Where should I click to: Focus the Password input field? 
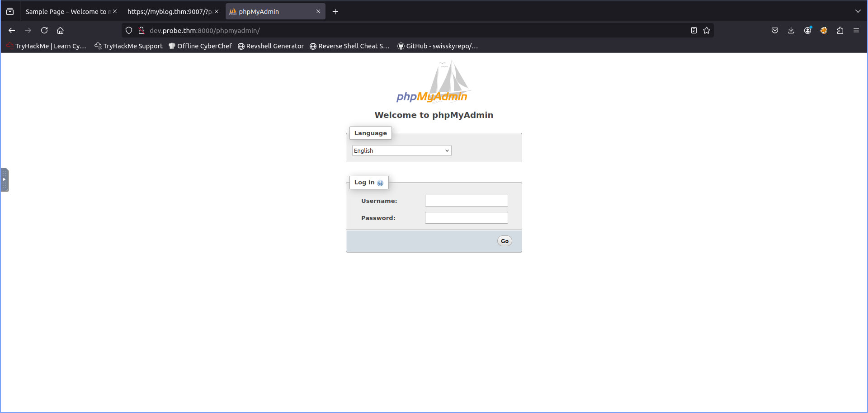tap(467, 218)
